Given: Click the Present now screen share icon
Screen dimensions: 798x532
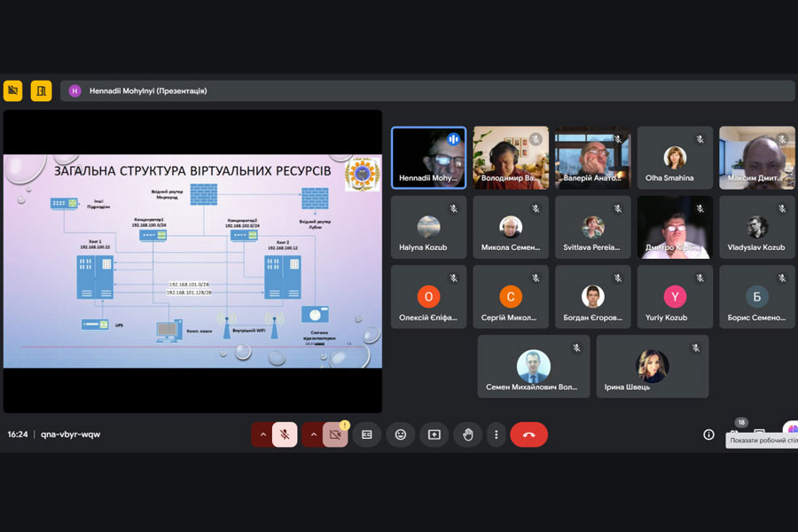Looking at the screenshot, I should pyautogui.click(x=434, y=434).
